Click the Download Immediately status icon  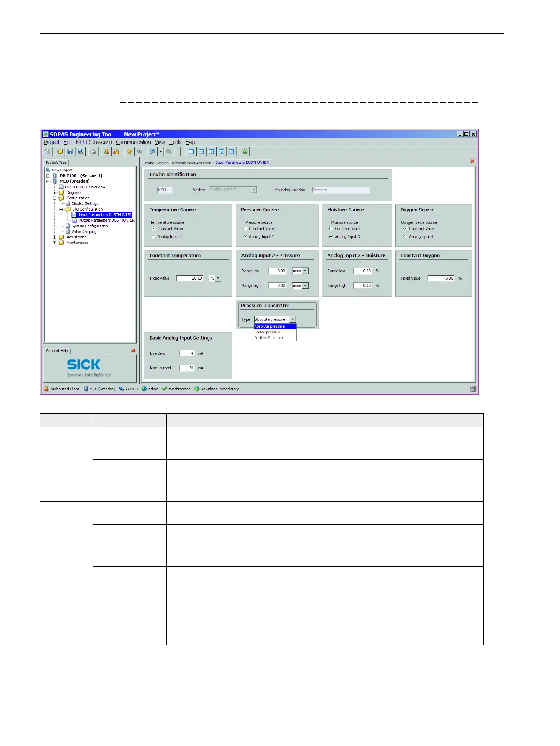(197, 389)
